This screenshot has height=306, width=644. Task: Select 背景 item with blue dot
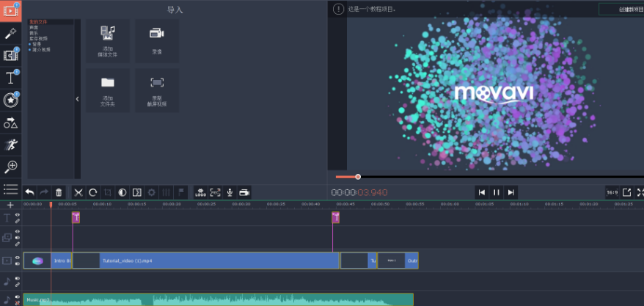pos(36,44)
